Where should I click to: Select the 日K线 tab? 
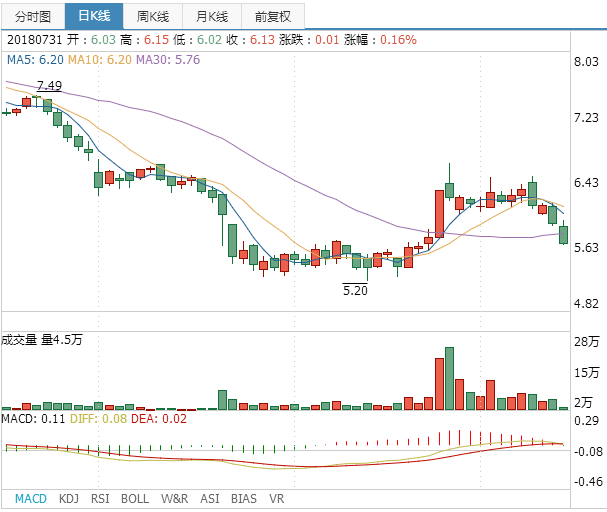click(94, 16)
